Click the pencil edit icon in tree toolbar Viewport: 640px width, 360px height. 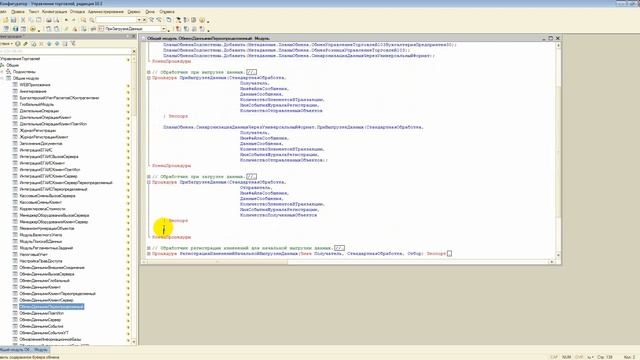tap(25, 43)
